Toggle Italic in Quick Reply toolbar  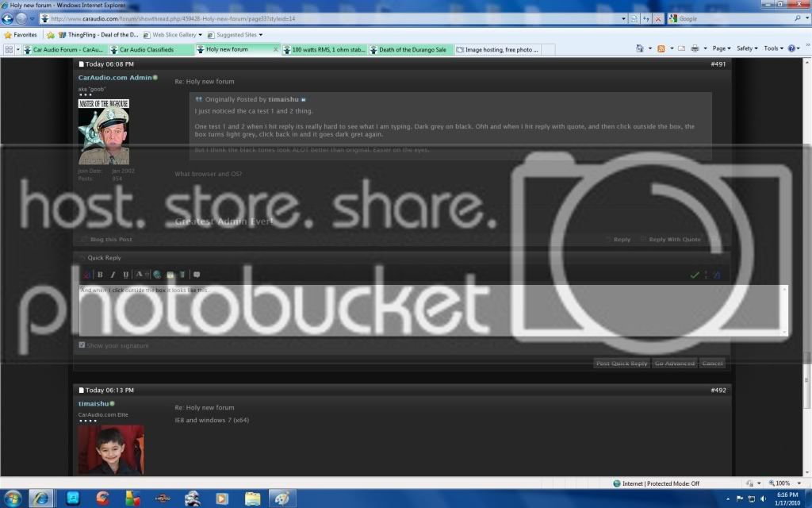click(113, 275)
